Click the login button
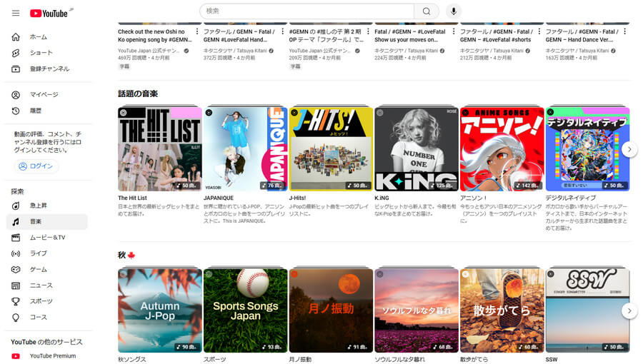 pyautogui.click(x=36, y=166)
